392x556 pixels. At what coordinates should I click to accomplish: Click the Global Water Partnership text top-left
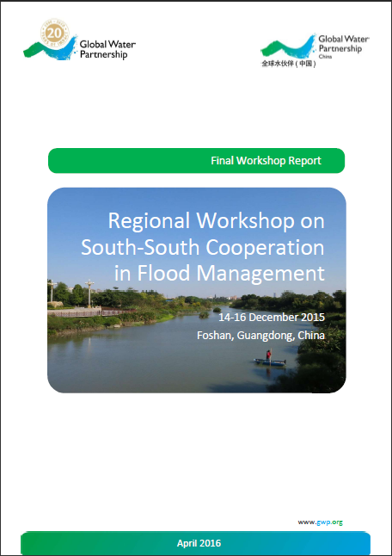coord(107,49)
